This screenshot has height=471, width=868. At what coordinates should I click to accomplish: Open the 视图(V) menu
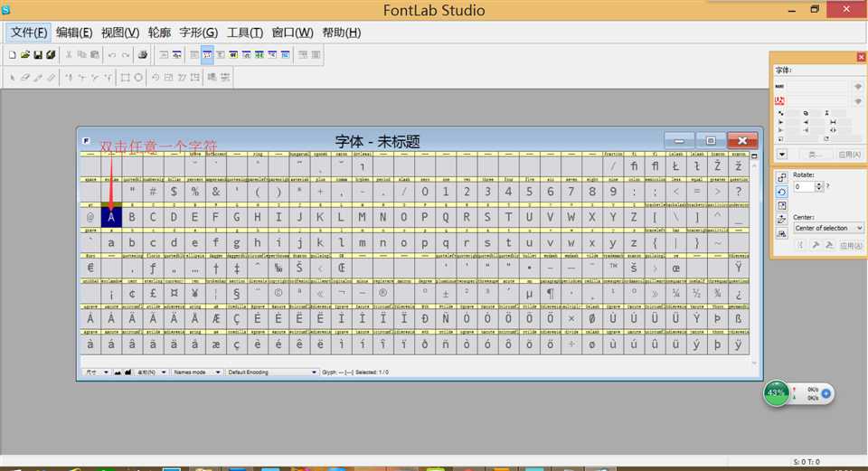point(120,33)
